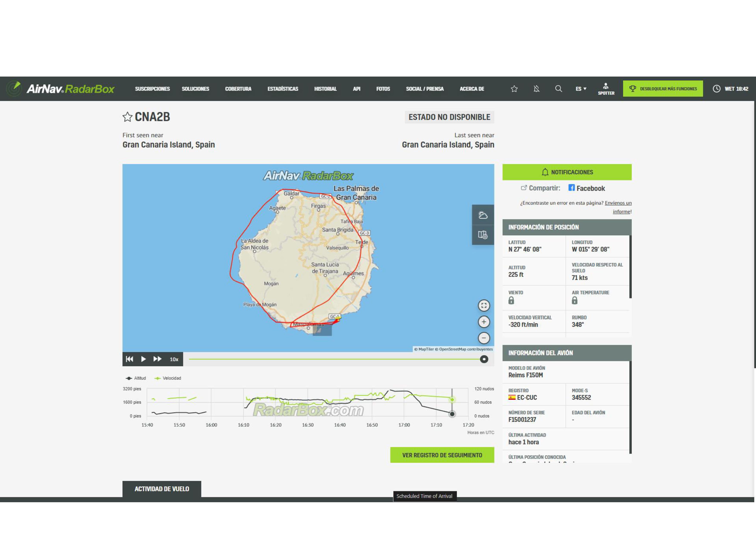Open the Suscripciones menu

coord(152,89)
